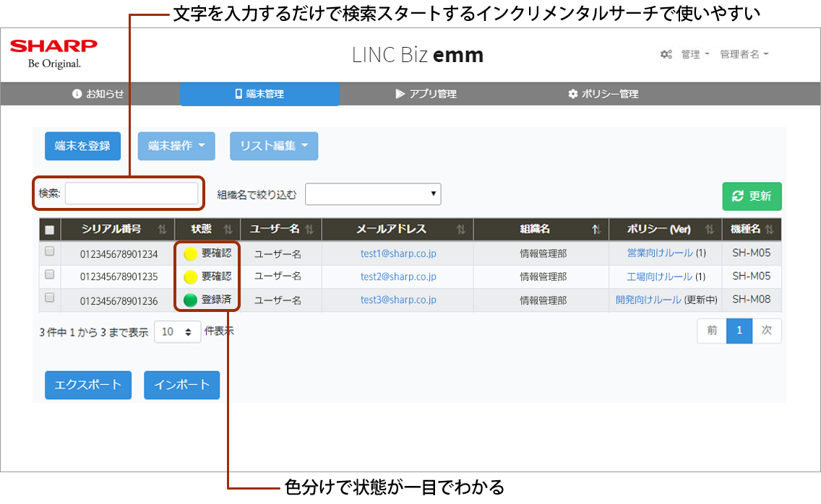
Task: Go to next page with 次
Action: 767,330
